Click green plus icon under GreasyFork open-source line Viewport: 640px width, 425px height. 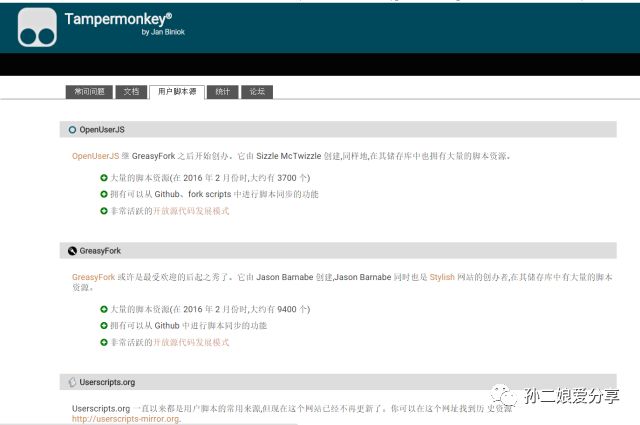104,343
